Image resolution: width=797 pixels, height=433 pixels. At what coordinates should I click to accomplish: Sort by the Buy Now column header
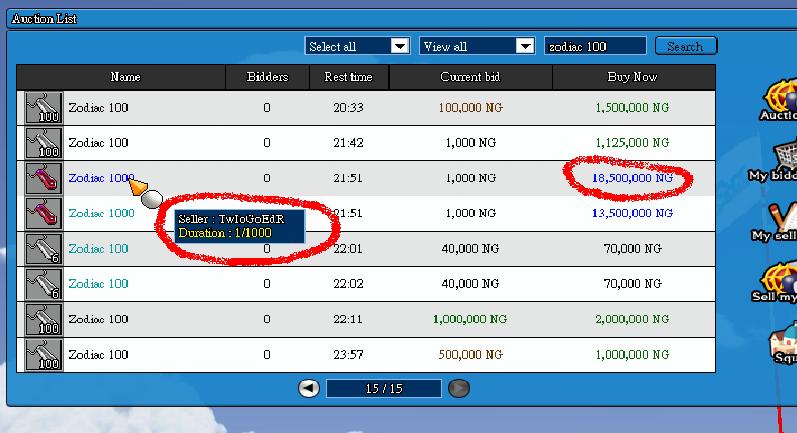[632, 77]
